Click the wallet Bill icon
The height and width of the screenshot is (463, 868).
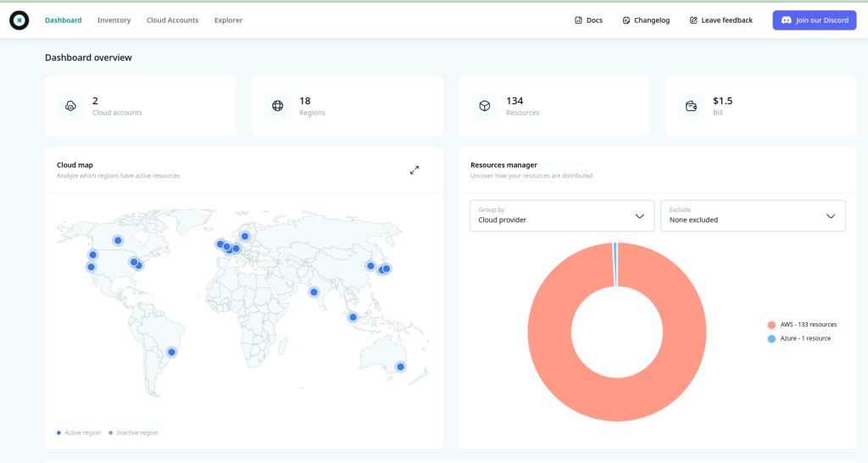[692, 106]
